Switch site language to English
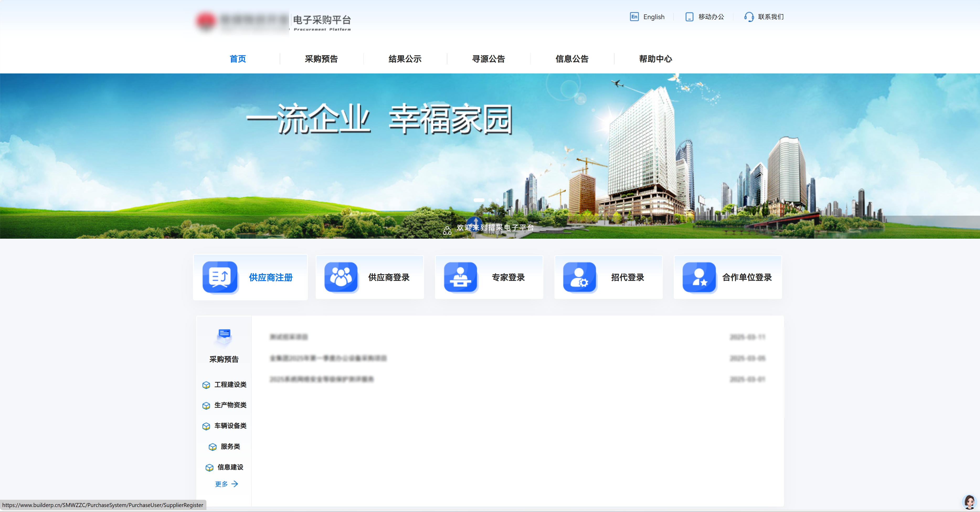Image resolution: width=980 pixels, height=512 pixels. (654, 17)
